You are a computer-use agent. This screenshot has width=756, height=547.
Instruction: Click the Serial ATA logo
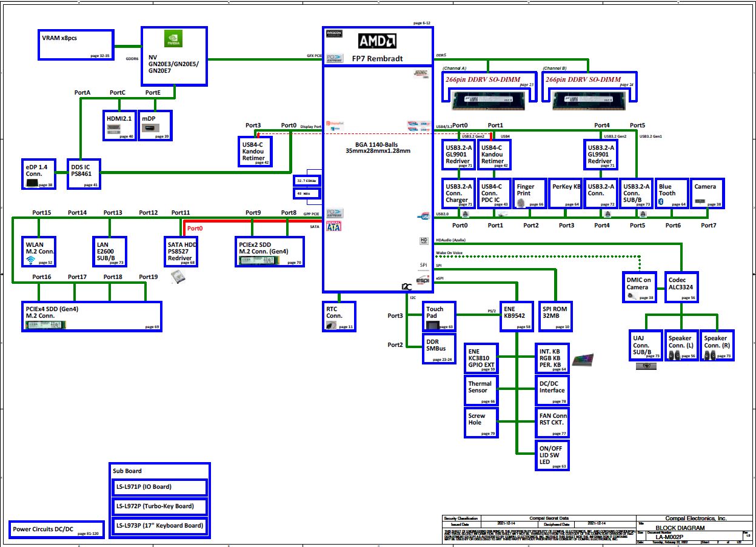[x=335, y=226]
